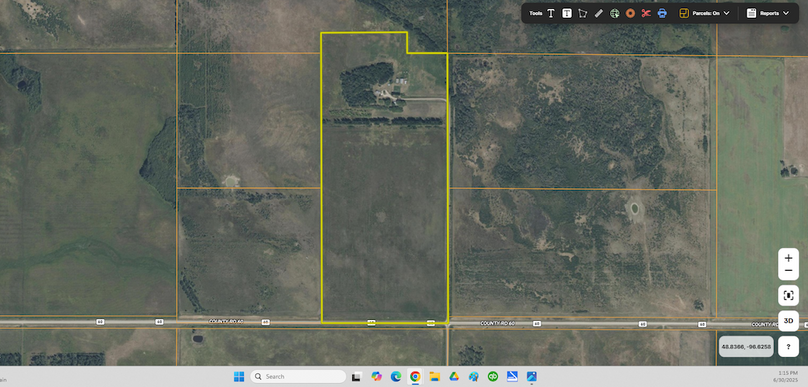Activate the ruler measure tool
This screenshot has width=808, height=387.
(598, 13)
